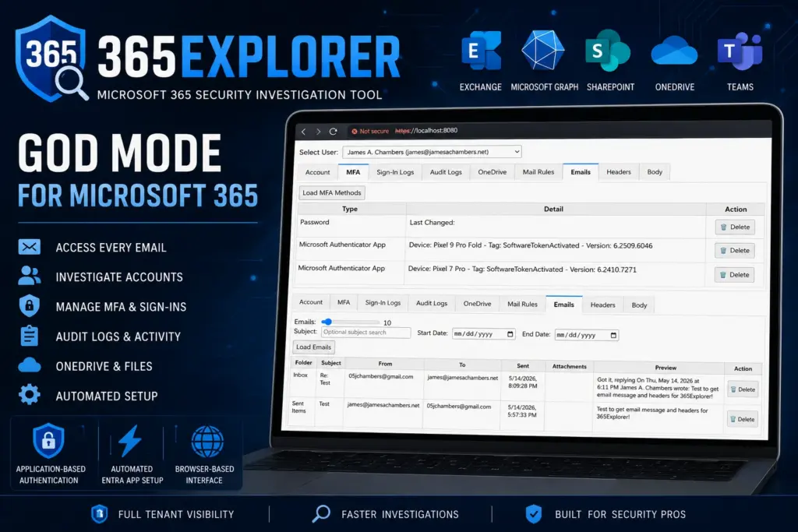798x532 pixels.
Task: Go forward using the browser forward arrow
Action: [x=318, y=131]
